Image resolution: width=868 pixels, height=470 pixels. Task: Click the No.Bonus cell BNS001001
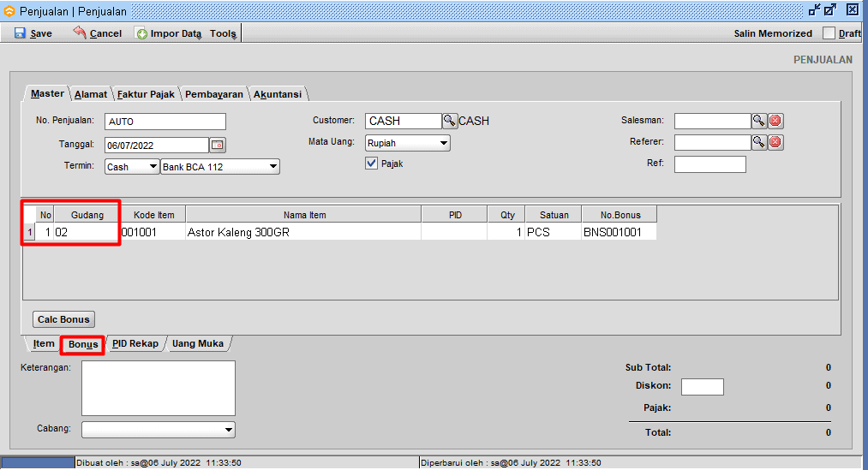pyautogui.click(x=619, y=232)
